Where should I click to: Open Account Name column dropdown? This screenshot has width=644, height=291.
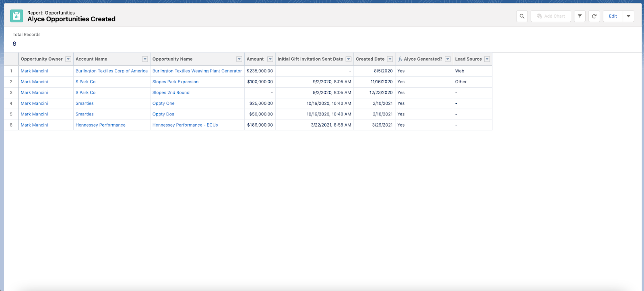[145, 59]
